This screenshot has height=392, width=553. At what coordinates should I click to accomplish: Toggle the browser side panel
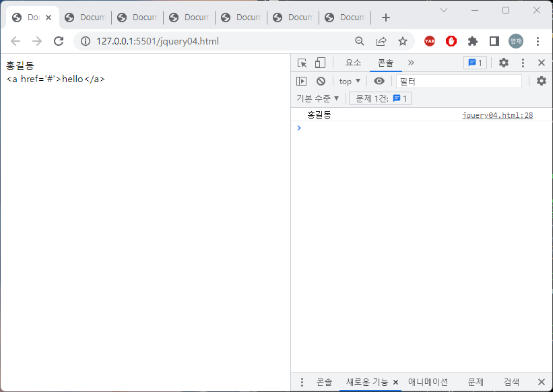pos(494,41)
